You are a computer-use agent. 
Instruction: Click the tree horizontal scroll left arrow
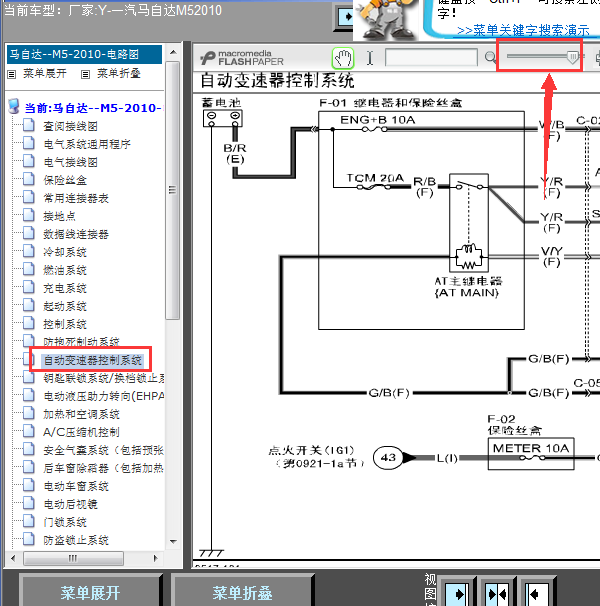(14, 558)
